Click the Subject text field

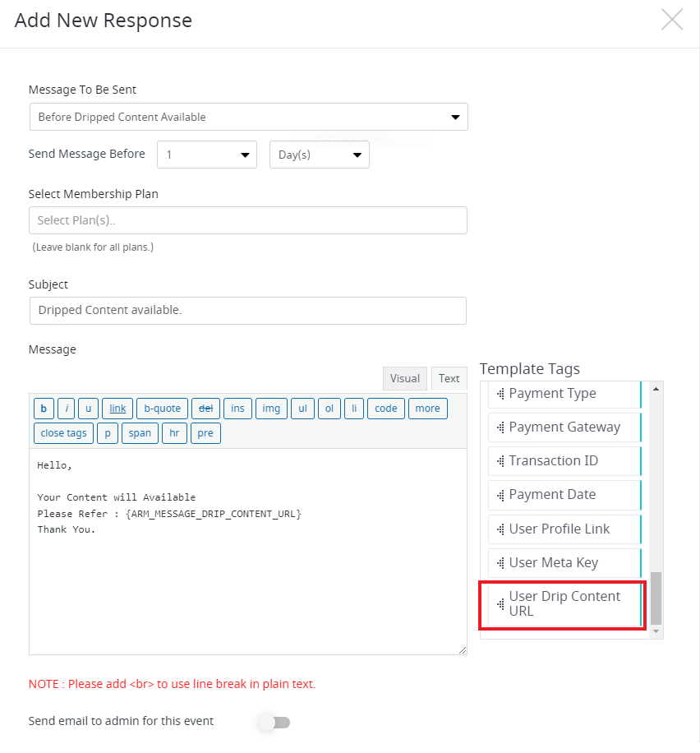[x=248, y=310]
